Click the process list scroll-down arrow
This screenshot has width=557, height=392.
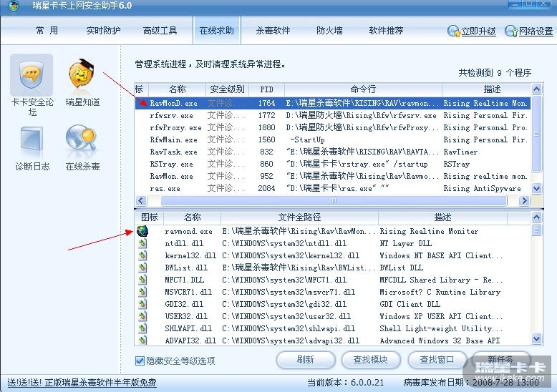536,188
